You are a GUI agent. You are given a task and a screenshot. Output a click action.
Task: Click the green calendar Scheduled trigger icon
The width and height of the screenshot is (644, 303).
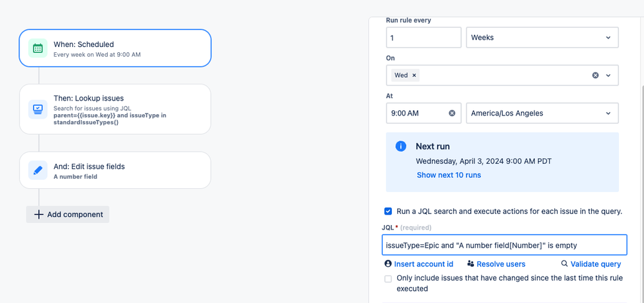tap(38, 48)
